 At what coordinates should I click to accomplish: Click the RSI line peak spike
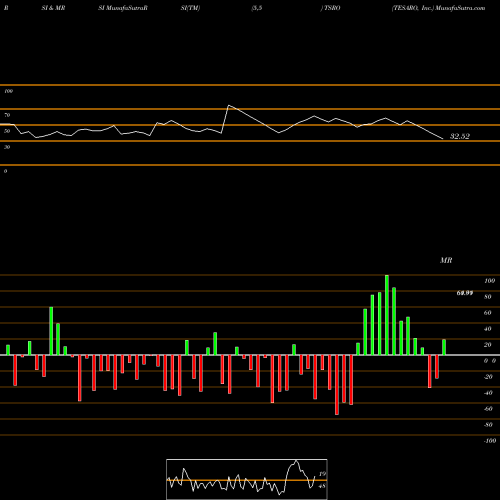pyautogui.click(x=229, y=106)
